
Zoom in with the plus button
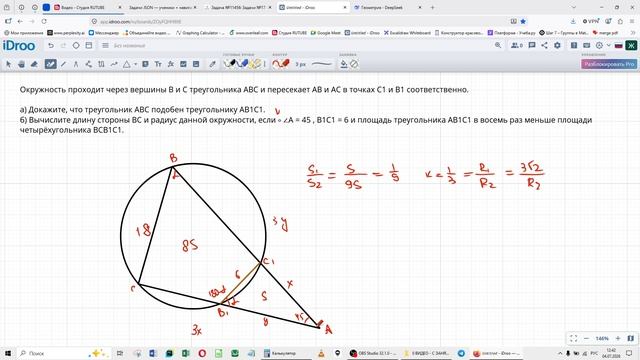click(x=618, y=338)
